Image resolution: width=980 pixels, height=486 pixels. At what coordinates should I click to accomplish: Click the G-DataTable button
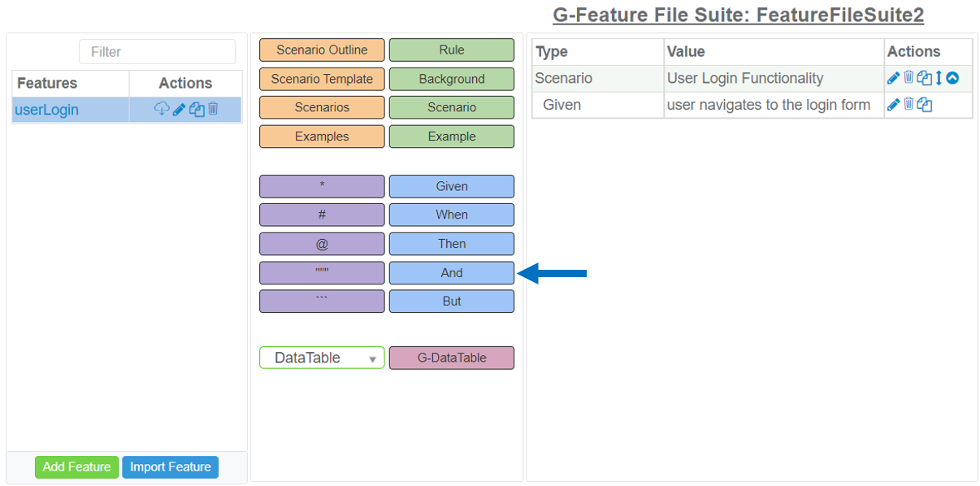[x=452, y=358]
